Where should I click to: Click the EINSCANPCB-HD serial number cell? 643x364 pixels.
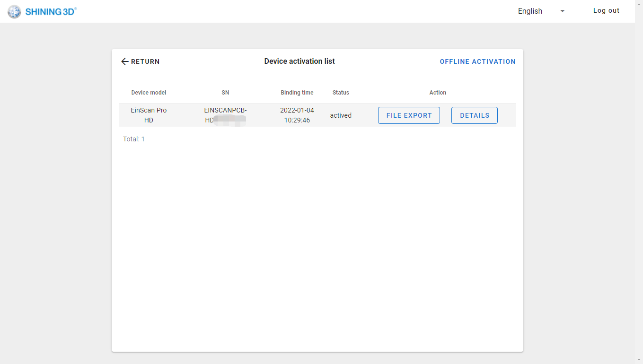225,115
